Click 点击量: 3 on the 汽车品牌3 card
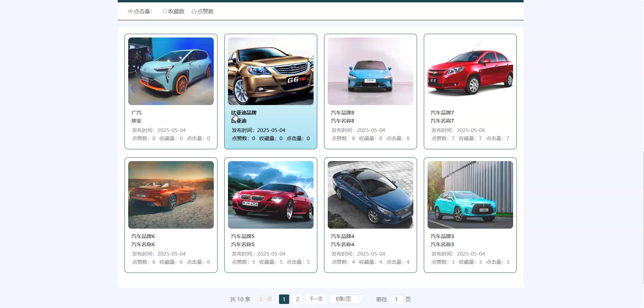The height and width of the screenshot is (308, 644). pos(498,262)
